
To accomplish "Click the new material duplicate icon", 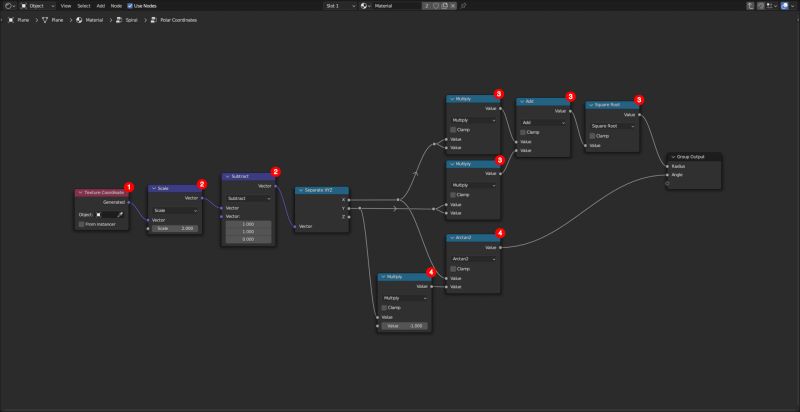I will [x=444, y=6].
